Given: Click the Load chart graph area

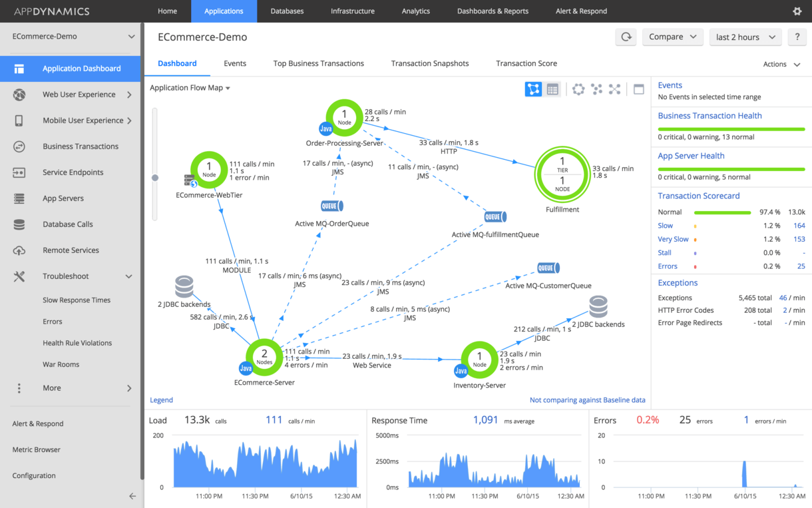Looking at the screenshot, I should pos(265,463).
